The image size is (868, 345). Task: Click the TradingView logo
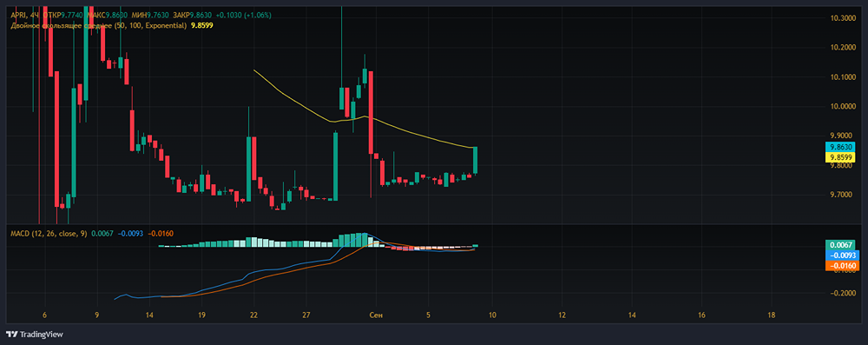[x=35, y=335]
